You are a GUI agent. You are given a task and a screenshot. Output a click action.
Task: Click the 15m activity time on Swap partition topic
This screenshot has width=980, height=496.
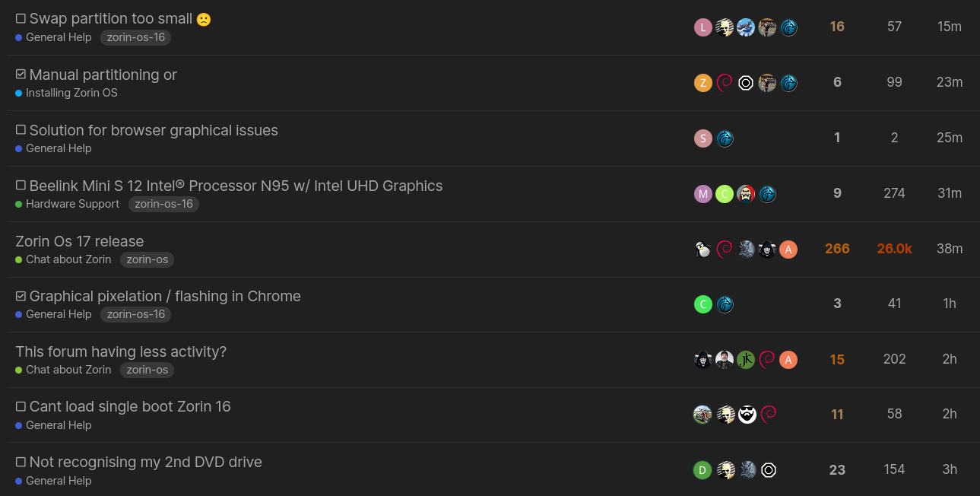pyautogui.click(x=950, y=27)
